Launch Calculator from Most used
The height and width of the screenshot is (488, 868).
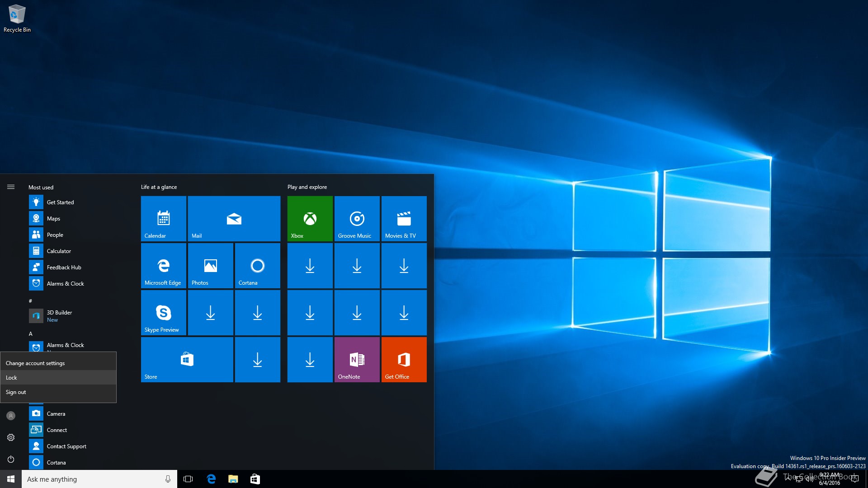coord(72,251)
